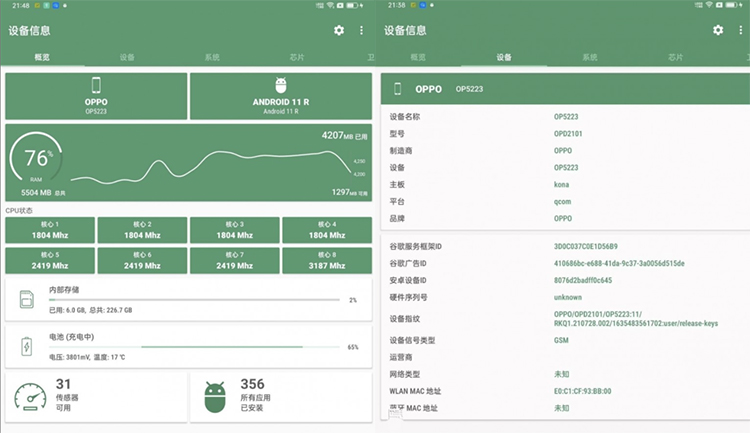
Task: Select 芯片 tab in right screen
Action: pos(675,57)
